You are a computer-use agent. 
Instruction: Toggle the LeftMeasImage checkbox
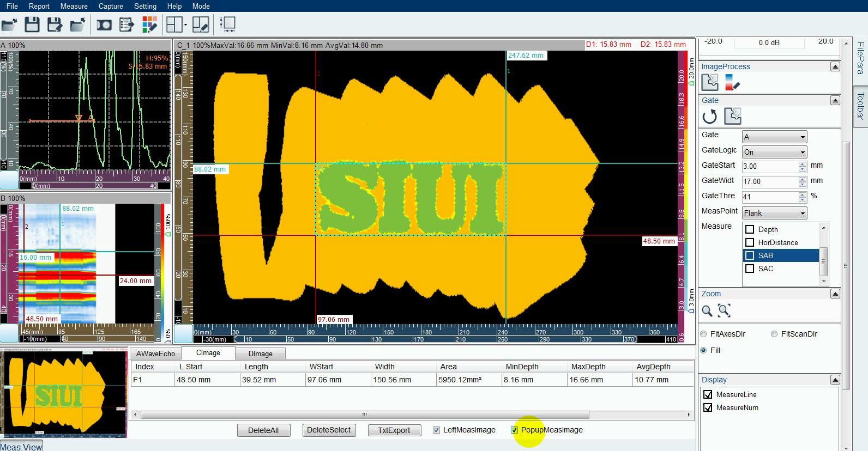[x=436, y=430]
